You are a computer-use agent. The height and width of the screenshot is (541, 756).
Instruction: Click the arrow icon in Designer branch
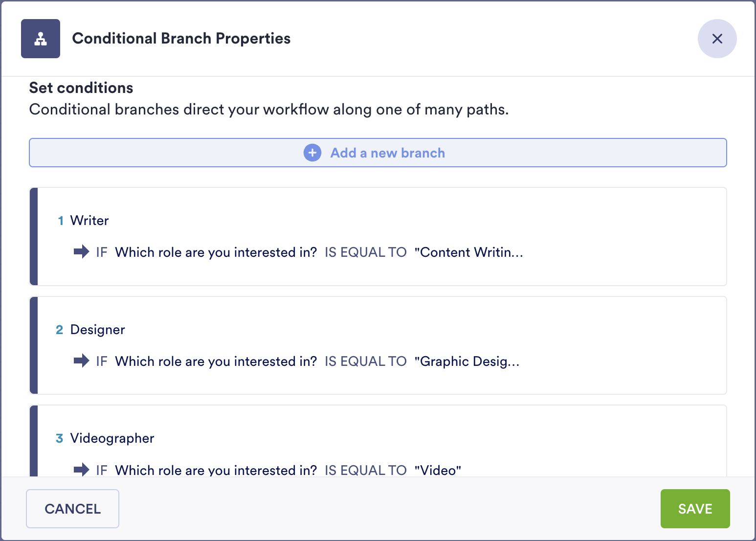(x=81, y=361)
